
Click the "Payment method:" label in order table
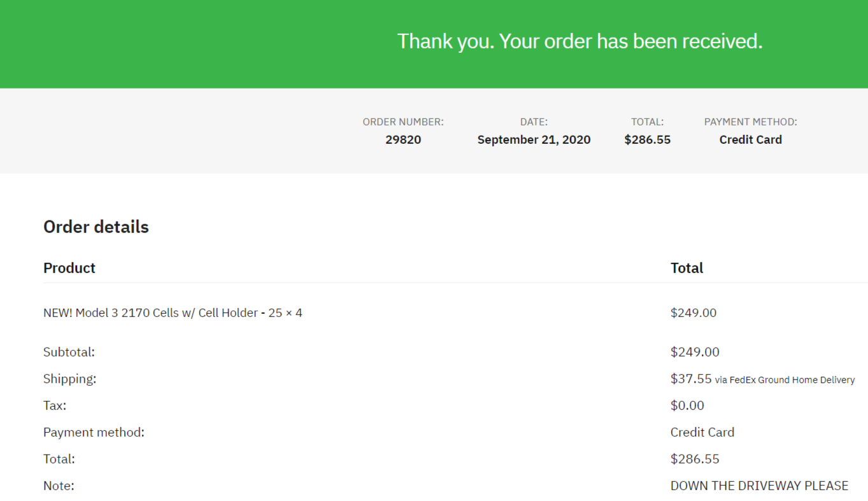pos(94,432)
